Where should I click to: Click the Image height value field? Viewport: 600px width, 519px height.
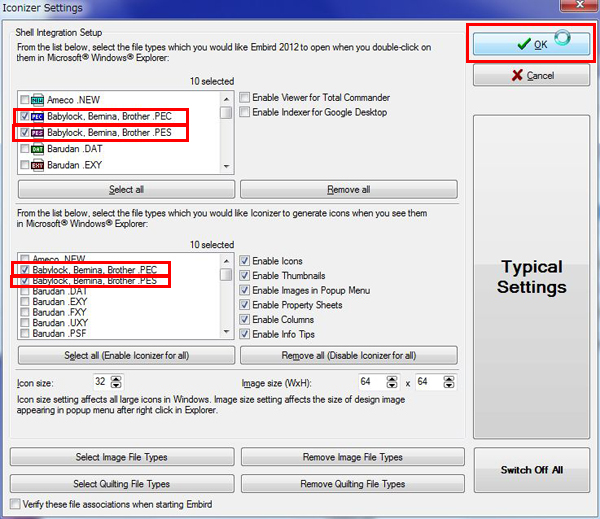click(x=429, y=382)
